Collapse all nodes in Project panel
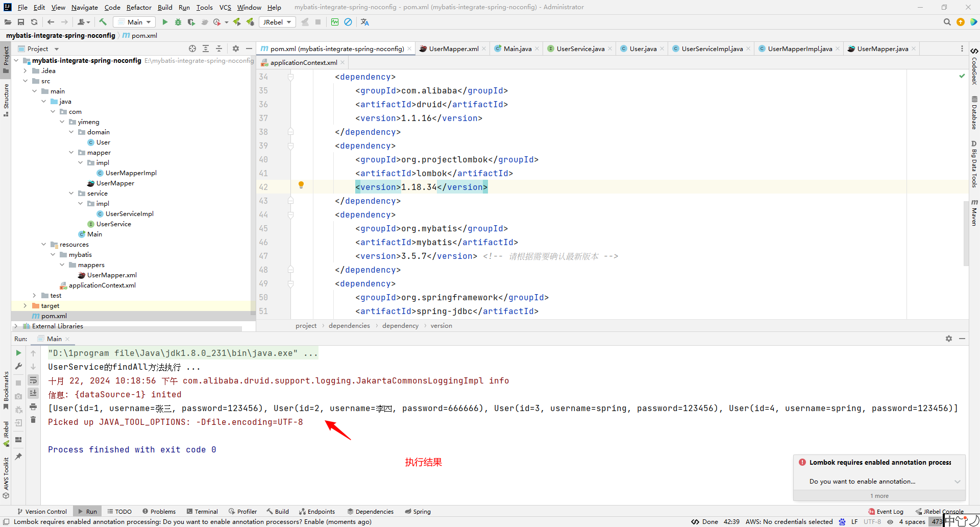The image size is (980, 527). point(219,49)
